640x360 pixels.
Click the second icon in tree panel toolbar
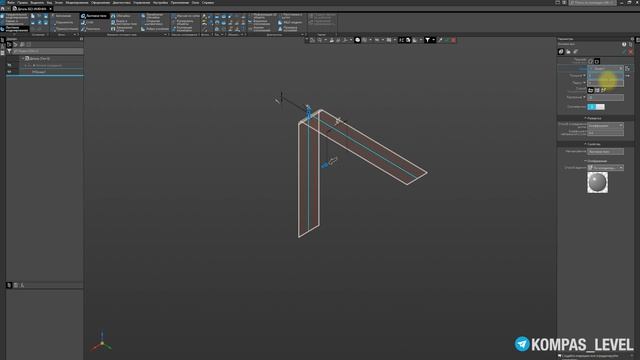(x=16, y=44)
